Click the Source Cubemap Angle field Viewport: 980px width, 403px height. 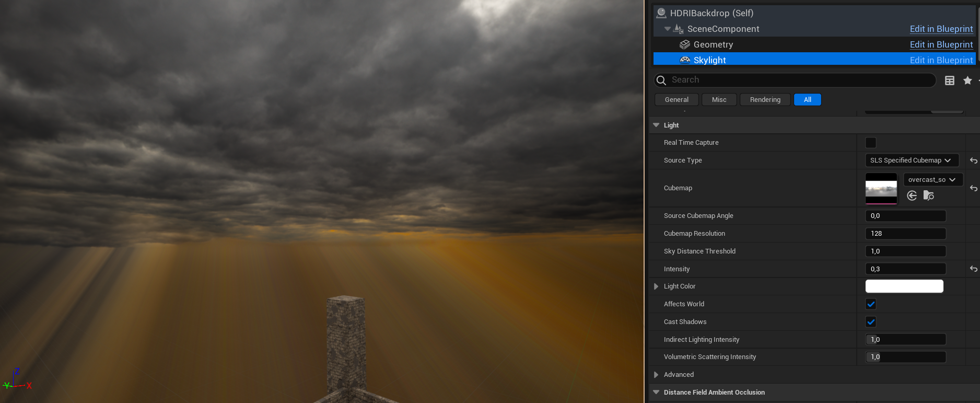[906, 216]
